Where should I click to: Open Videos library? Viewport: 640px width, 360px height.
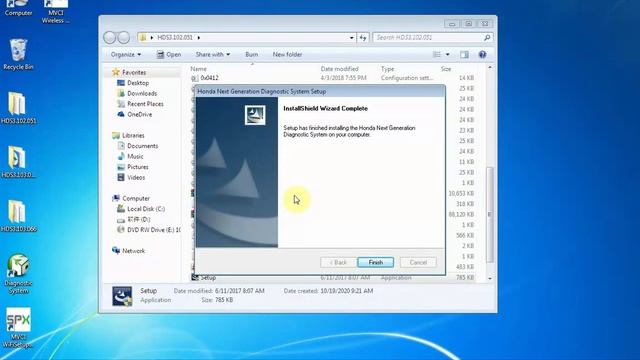(x=136, y=178)
